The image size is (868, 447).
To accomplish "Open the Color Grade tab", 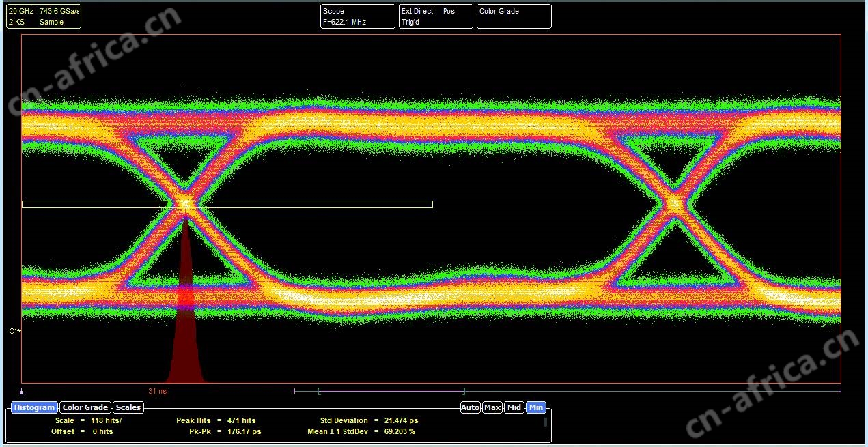I will pos(85,407).
